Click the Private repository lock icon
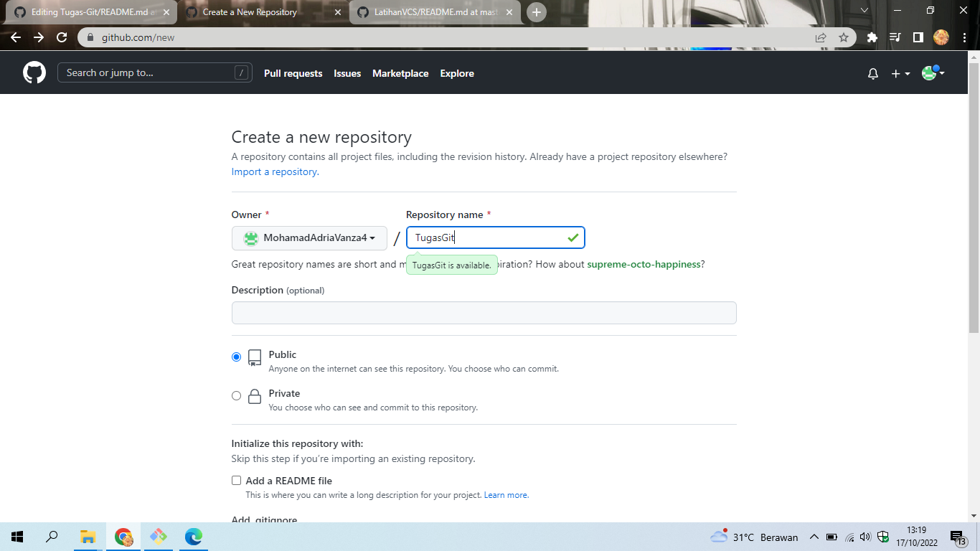980x551 pixels. 254,395
